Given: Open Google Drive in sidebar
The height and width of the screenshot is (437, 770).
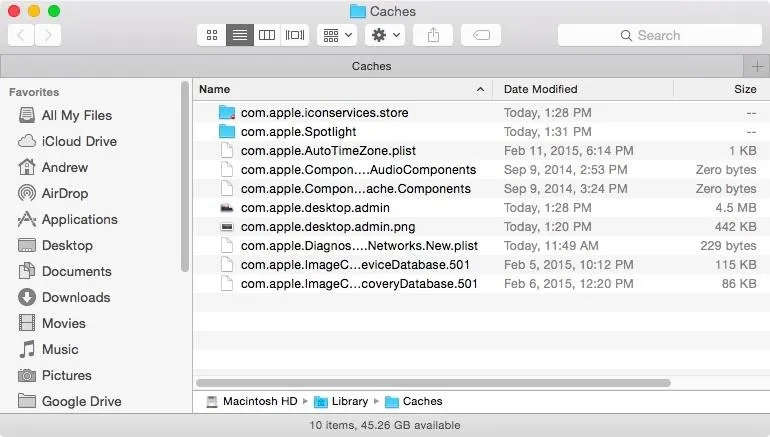Looking at the screenshot, I should (70, 402).
